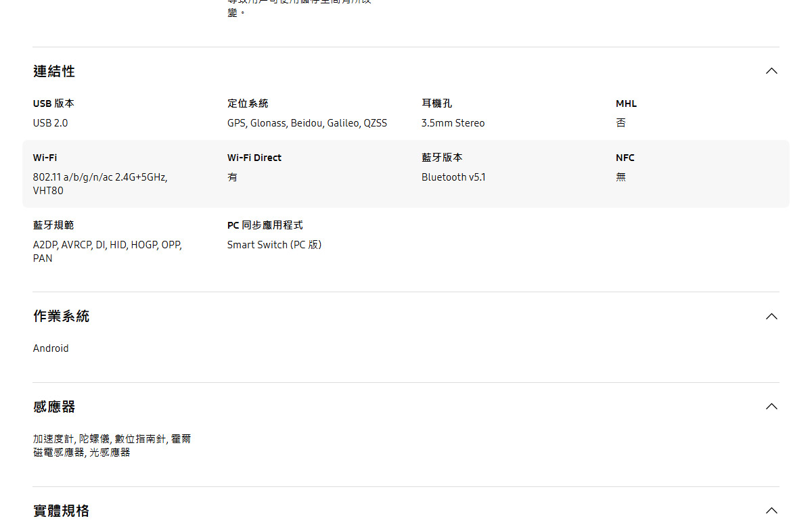The image size is (812, 529).
Task: Collapse the 連結性 section chevron
Action: coord(771,71)
